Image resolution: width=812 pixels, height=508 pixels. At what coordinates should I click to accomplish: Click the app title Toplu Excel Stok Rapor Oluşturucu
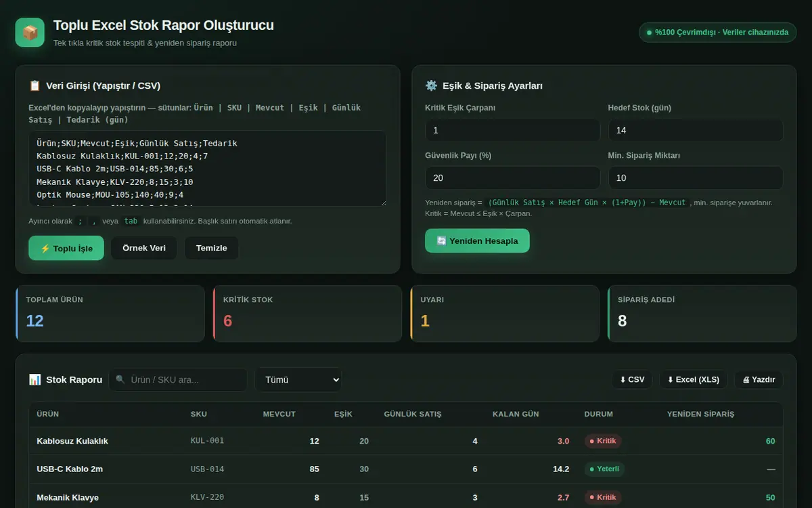[164, 26]
